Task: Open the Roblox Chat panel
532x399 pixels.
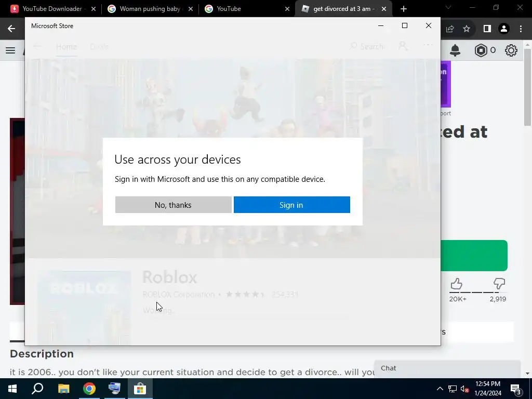Action: point(447,368)
